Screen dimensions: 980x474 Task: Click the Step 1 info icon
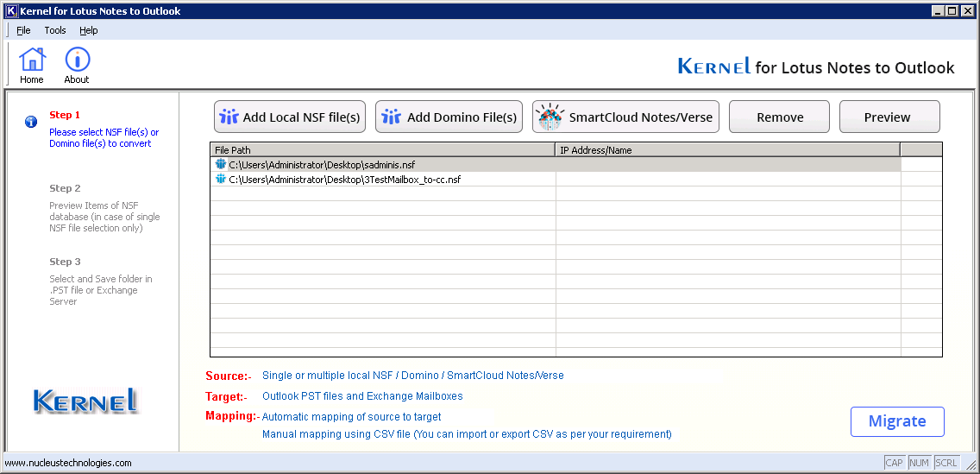click(x=31, y=122)
